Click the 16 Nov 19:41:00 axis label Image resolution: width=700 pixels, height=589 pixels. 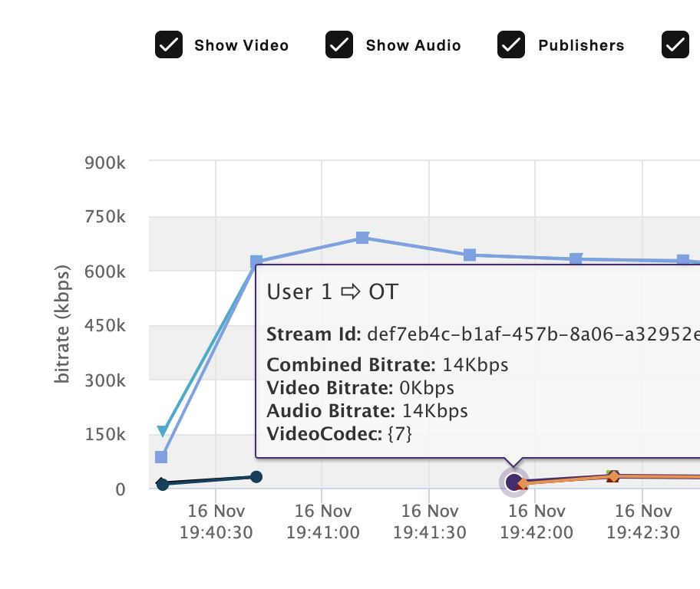pos(323,522)
